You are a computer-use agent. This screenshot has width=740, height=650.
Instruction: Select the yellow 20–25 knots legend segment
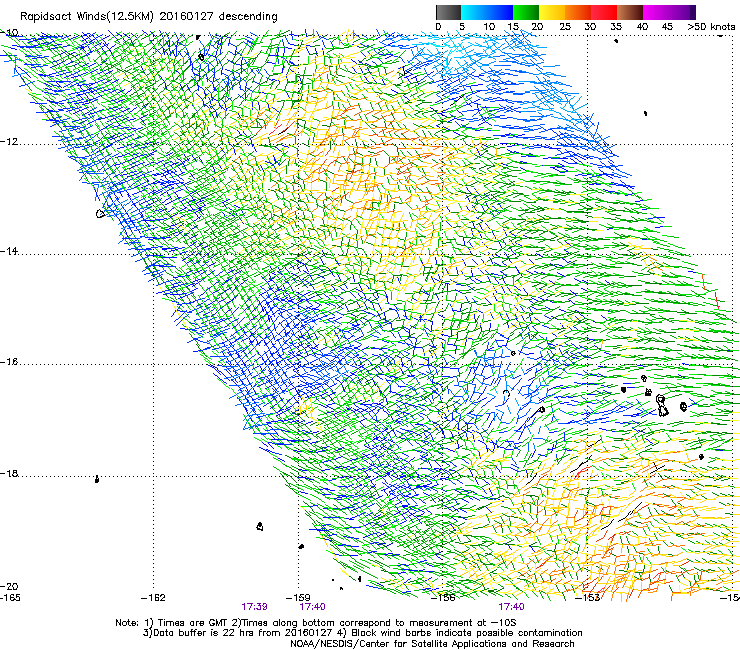tap(552, 12)
